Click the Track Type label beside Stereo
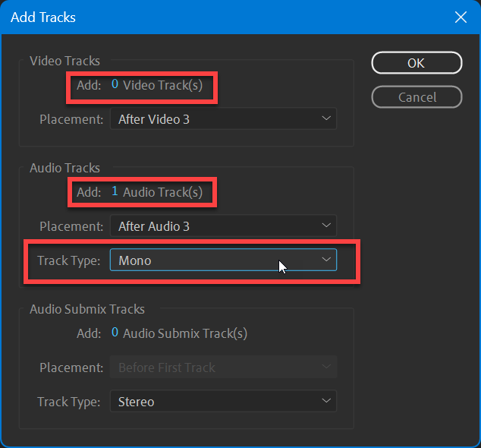481x448 pixels. 70,402
